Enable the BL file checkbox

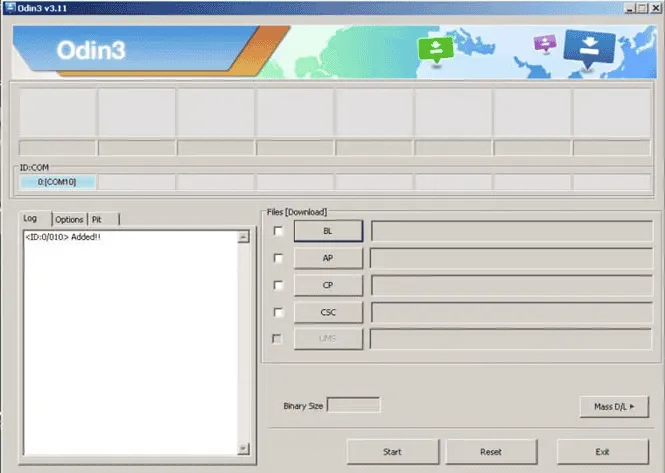tap(278, 231)
